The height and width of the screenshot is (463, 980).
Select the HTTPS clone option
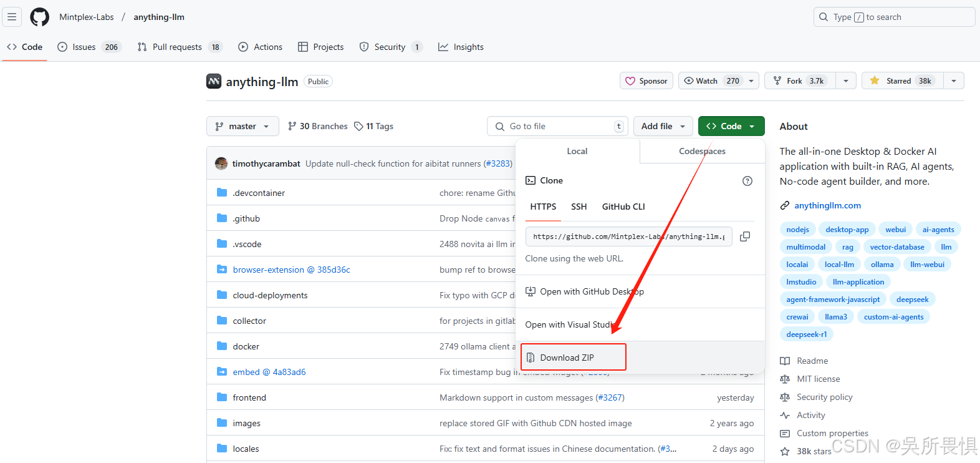pyautogui.click(x=543, y=207)
